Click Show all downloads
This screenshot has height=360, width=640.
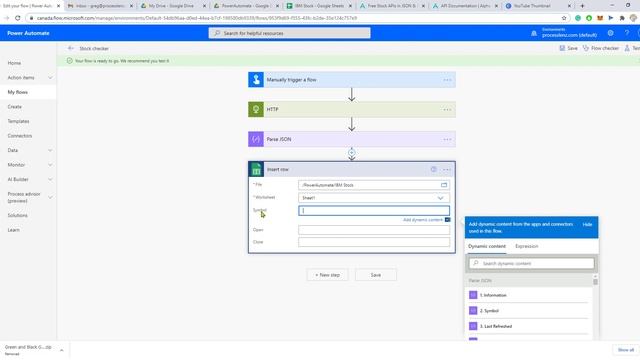pos(626,350)
